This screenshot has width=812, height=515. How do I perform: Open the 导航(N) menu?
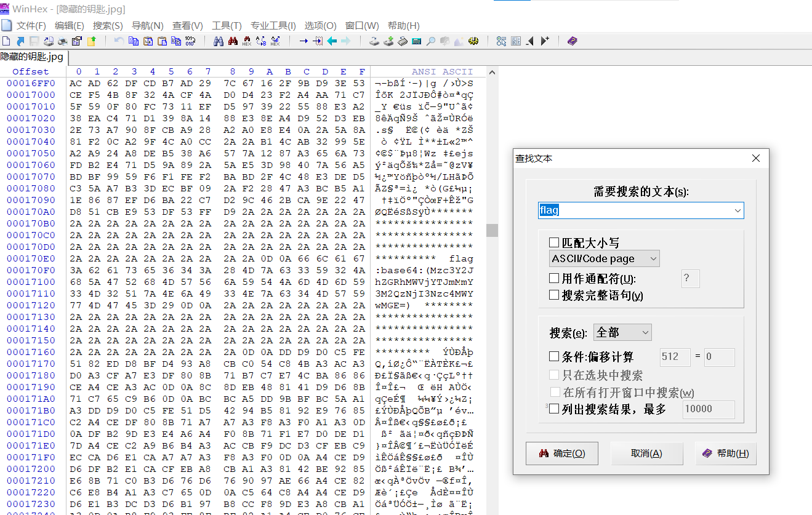pos(148,26)
